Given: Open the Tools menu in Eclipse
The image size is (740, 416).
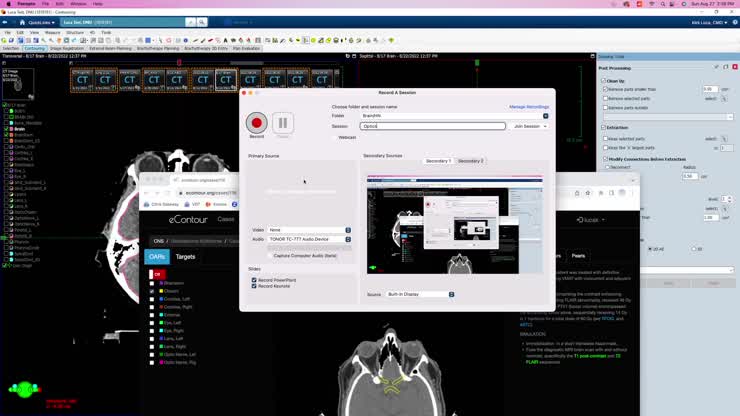Looking at the screenshot, I should pos(106,33).
